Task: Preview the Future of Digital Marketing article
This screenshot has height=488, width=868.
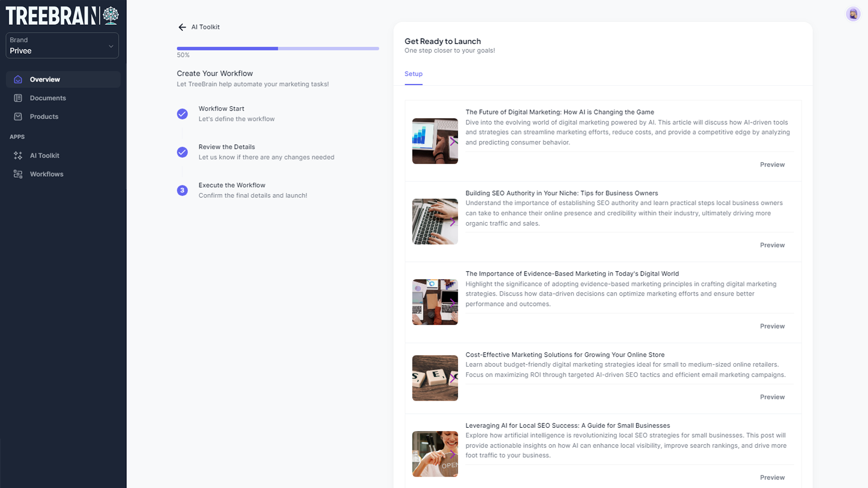Action: click(x=772, y=165)
